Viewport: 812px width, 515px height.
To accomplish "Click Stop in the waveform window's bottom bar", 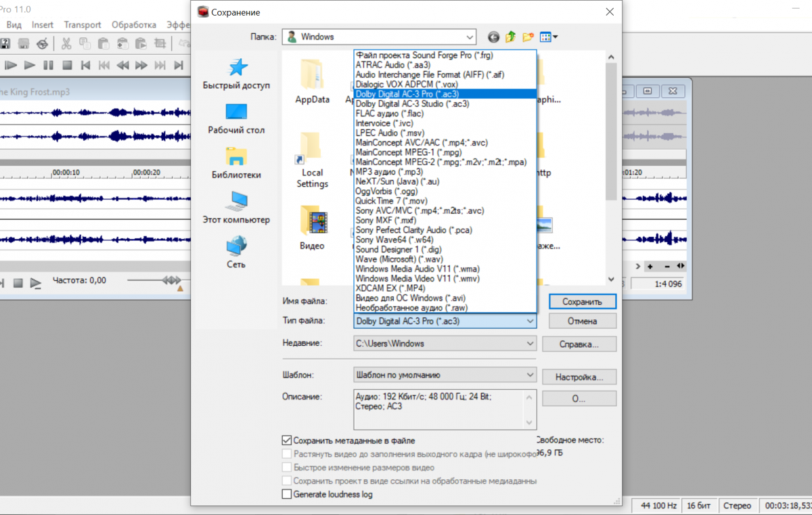I will (x=18, y=282).
